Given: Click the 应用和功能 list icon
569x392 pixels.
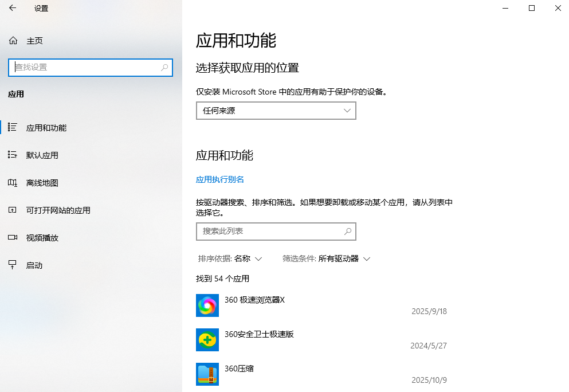Looking at the screenshot, I should (x=13, y=127).
